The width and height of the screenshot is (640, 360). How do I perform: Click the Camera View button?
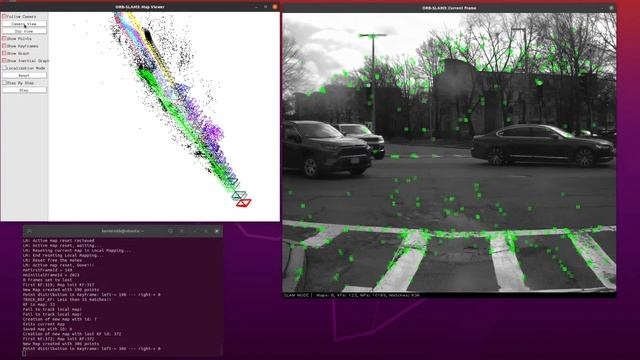[24, 24]
